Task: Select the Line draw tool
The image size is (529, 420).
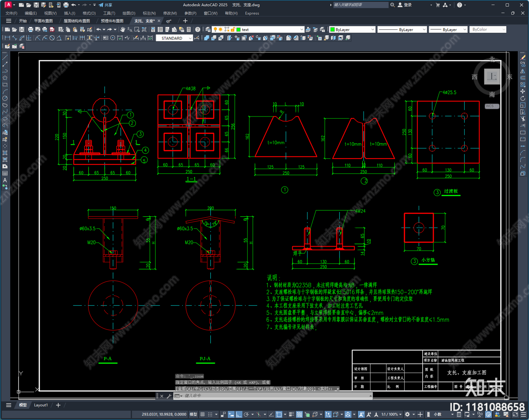Action: 5,57
